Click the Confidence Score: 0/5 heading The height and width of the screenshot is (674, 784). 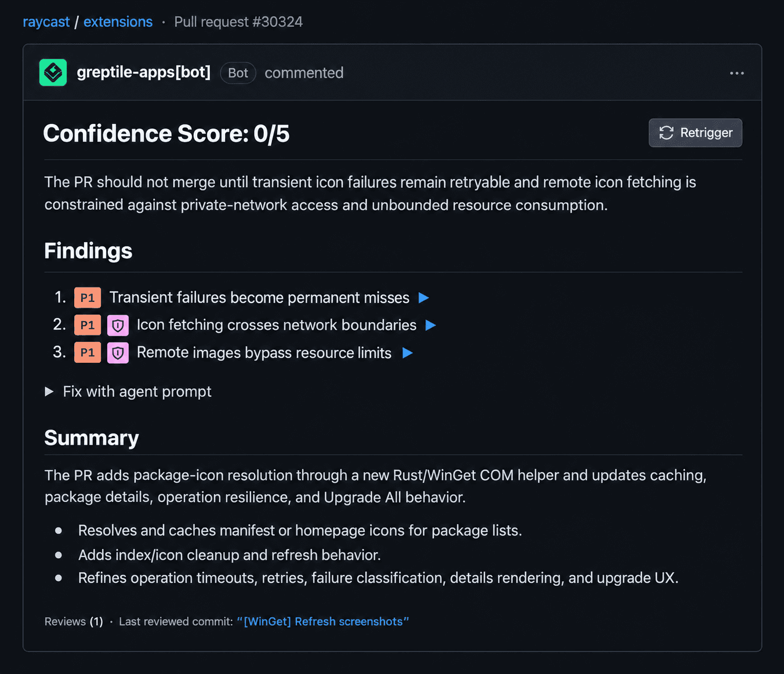166,134
